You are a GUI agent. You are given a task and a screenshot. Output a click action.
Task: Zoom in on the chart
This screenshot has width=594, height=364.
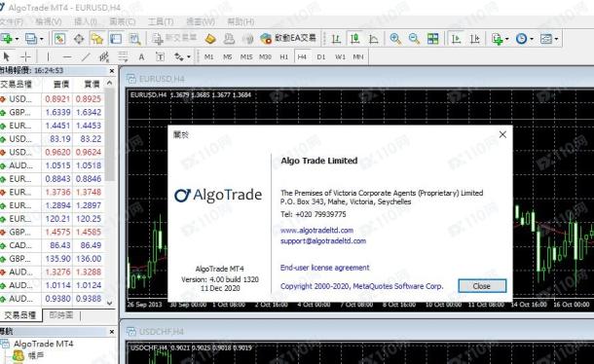click(395, 39)
